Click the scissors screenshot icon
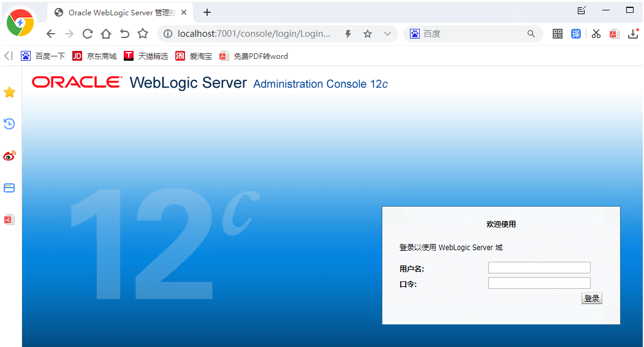 [596, 34]
